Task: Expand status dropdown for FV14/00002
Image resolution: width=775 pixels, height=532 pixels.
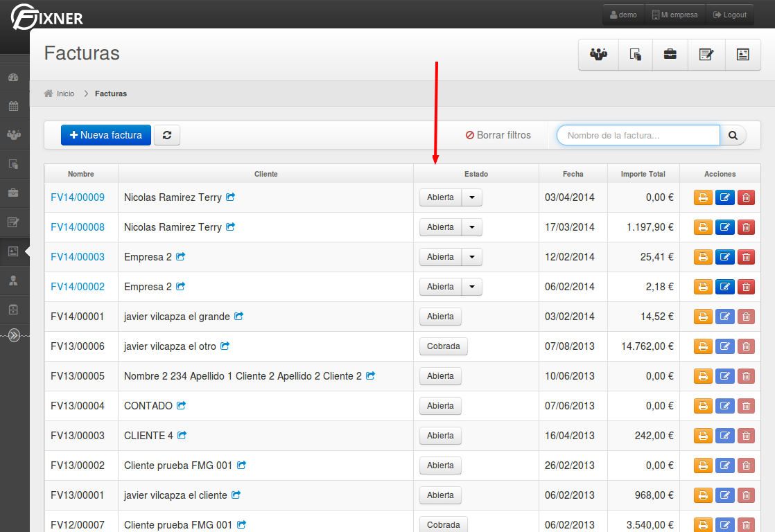Action: (472, 287)
